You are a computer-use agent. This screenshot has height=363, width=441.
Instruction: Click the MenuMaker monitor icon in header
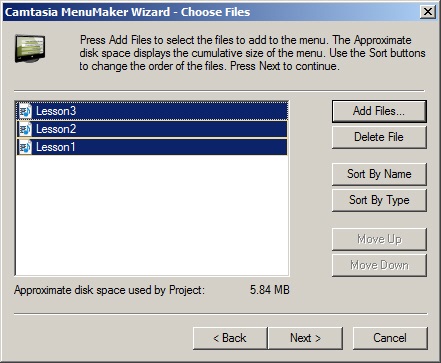[30, 49]
